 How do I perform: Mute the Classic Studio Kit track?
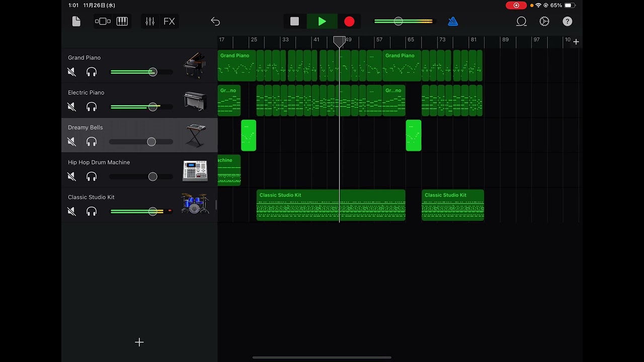click(x=71, y=212)
